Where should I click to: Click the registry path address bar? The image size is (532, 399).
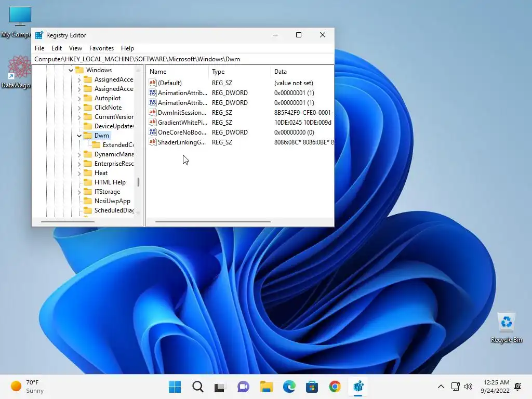[183, 59]
